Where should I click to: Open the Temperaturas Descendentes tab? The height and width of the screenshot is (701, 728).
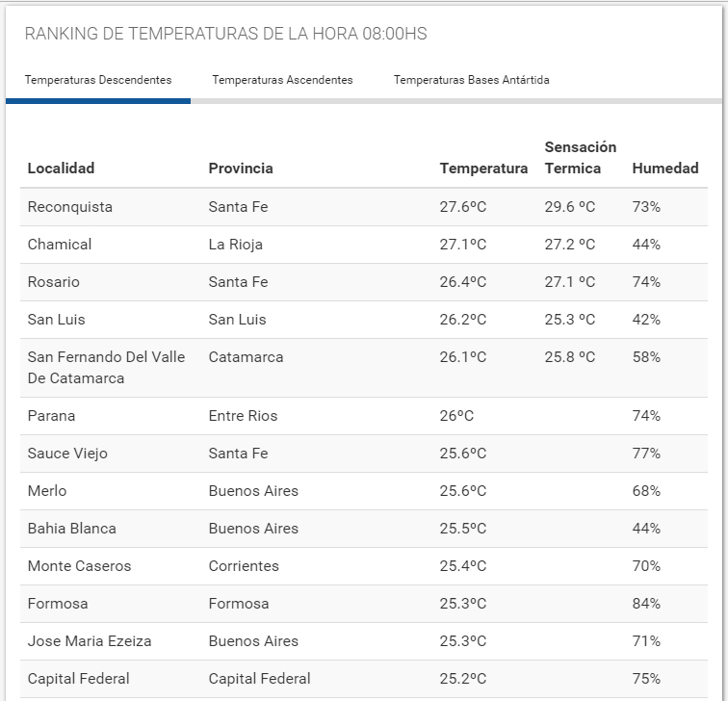pyautogui.click(x=98, y=80)
